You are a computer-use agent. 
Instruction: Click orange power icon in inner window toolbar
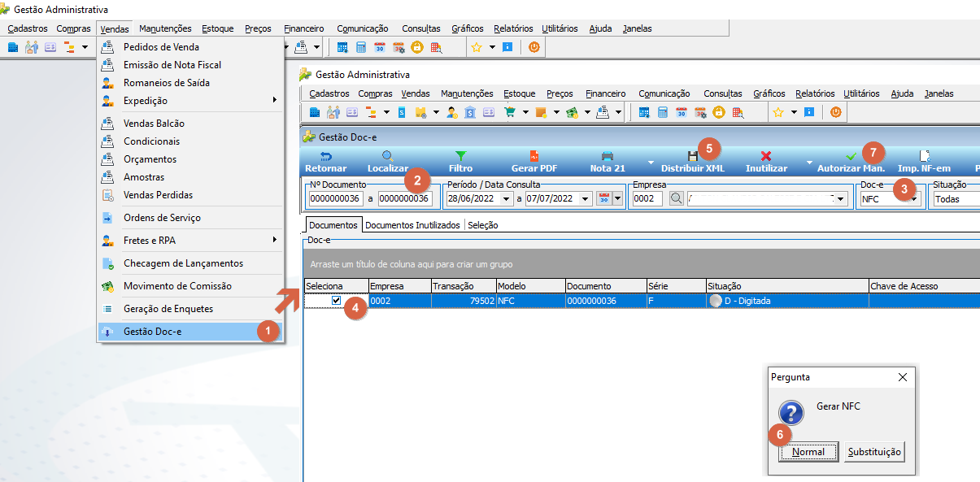[835, 112]
